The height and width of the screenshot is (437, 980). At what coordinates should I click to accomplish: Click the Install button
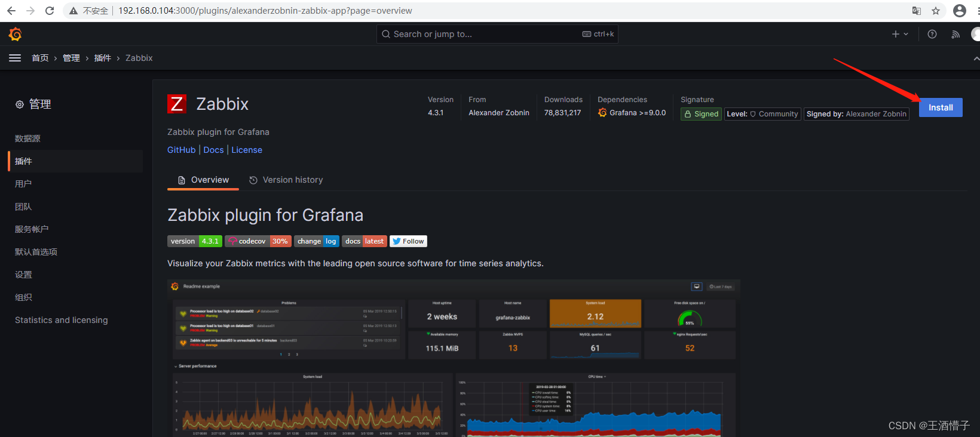click(x=941, y=107)
